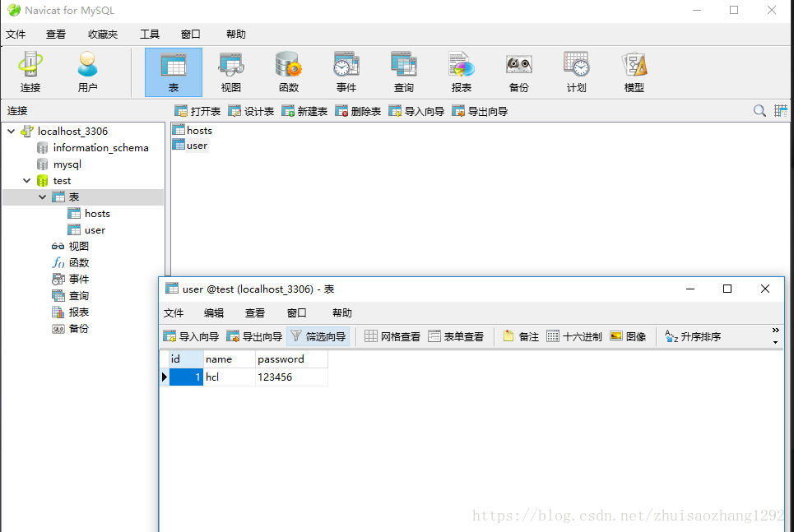This screenshot has height=532, width=794.
Task: Open 导入向导 in main window toolbar
Action: click(417, 111)
